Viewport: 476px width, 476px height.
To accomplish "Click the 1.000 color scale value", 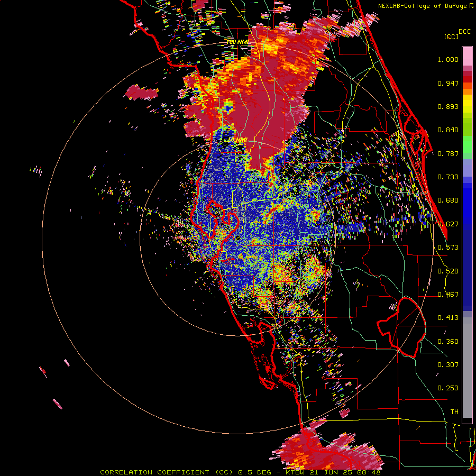I will (448, 59).
